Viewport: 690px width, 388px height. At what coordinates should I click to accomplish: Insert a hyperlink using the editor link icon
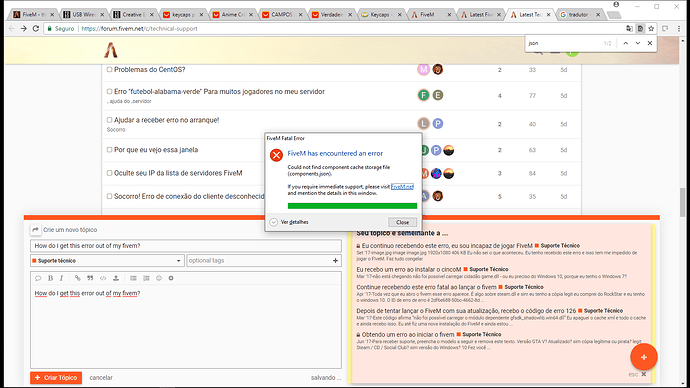click(77, 278)
